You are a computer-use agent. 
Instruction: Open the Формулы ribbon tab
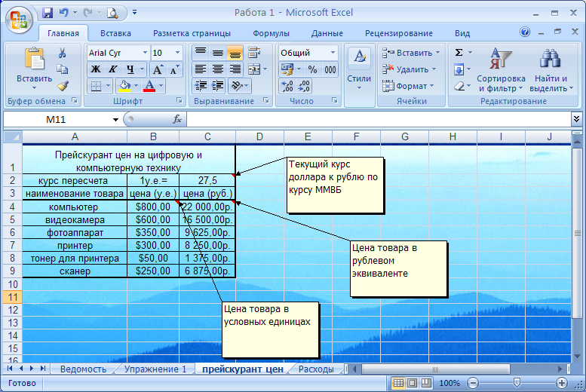pos(271,33)
